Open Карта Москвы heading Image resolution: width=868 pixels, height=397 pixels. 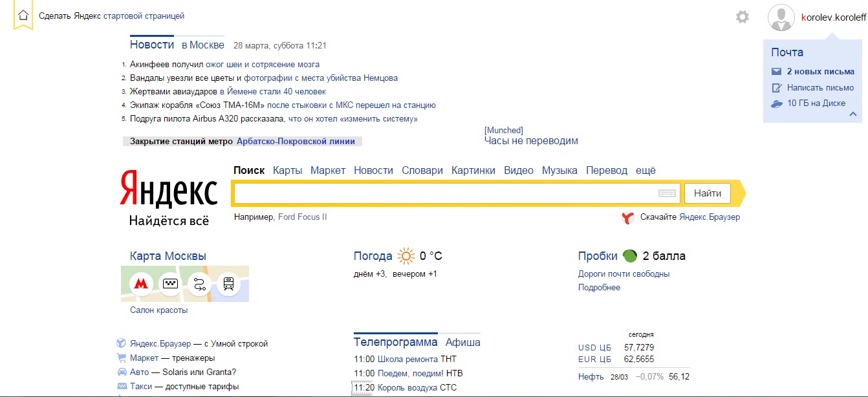pos(168,256)
